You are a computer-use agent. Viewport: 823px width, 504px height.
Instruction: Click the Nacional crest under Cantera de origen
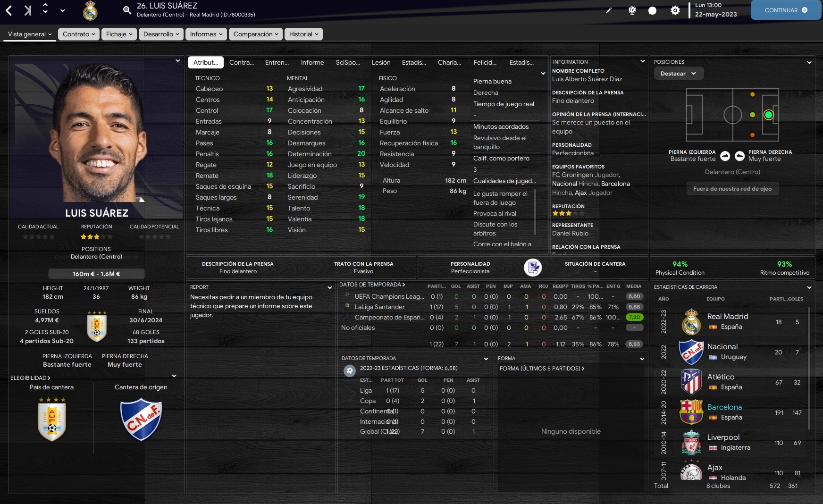(x=141, y=420)
